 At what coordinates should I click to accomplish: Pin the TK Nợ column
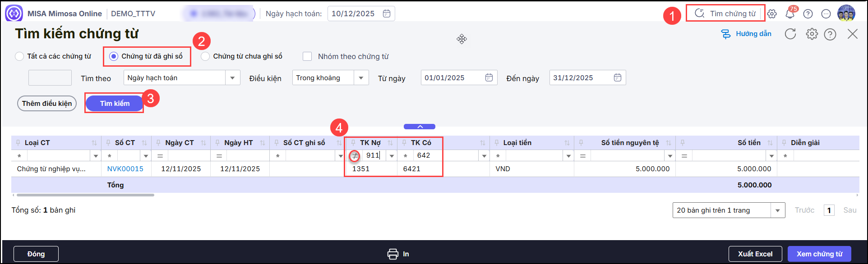353,143
